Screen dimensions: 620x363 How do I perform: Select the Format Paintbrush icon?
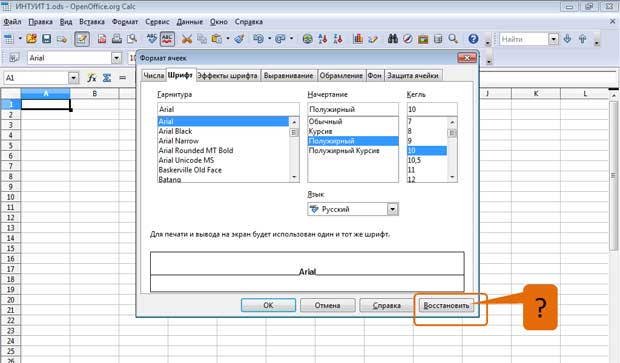239,39
